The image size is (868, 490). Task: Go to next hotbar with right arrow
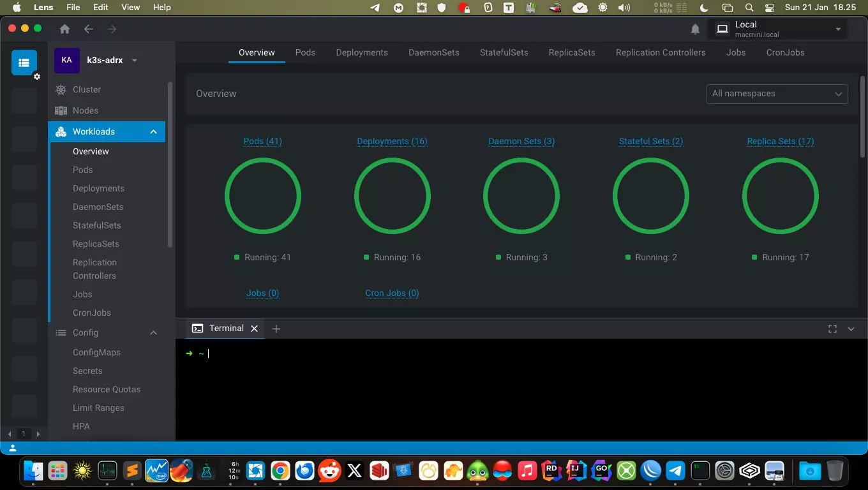tap(38, 434)
